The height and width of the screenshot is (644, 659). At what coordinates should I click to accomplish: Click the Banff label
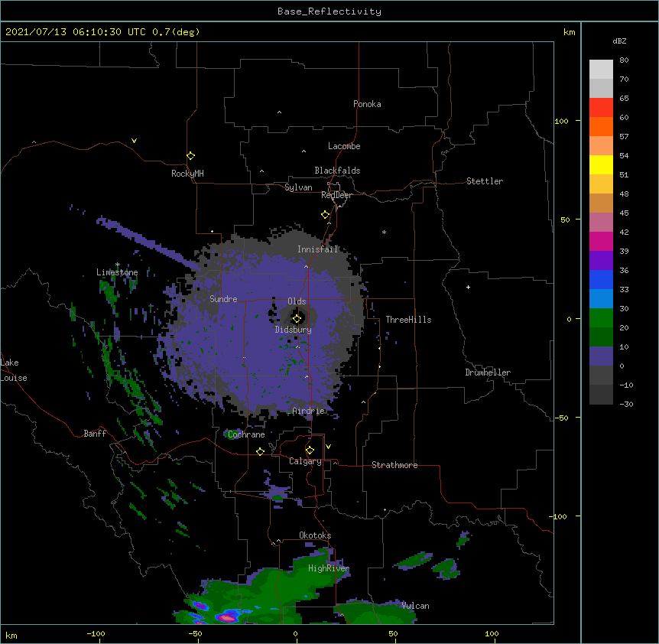tap(95, 434)
